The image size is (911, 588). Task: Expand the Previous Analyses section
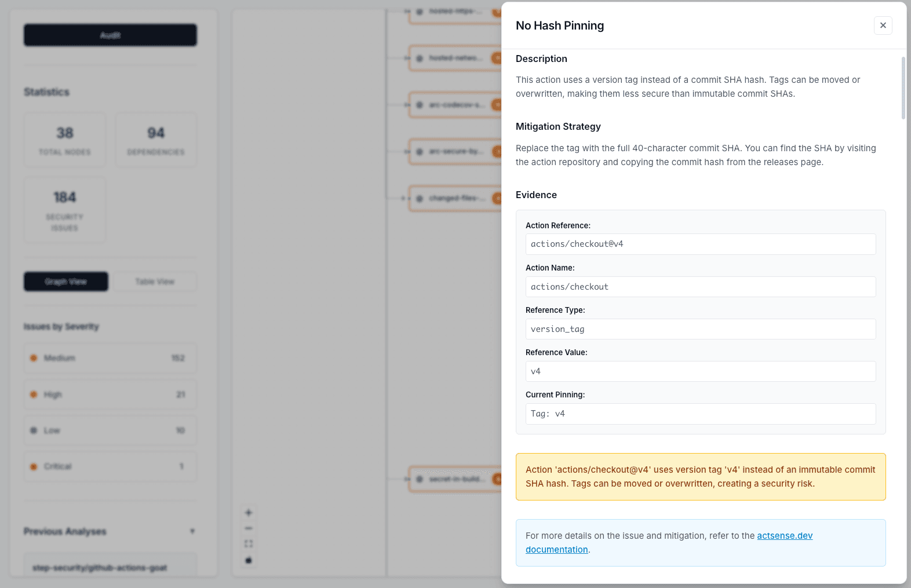[192, 531]
